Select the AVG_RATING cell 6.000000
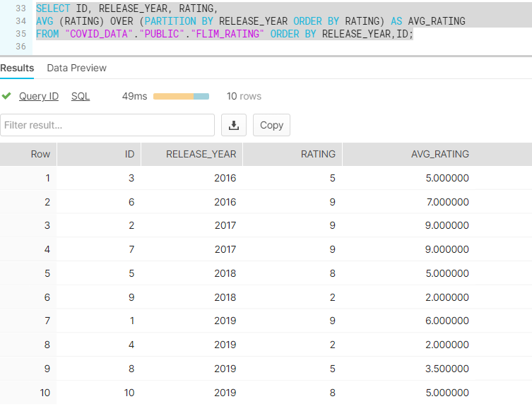532x411 pixels. coord(447,321)
